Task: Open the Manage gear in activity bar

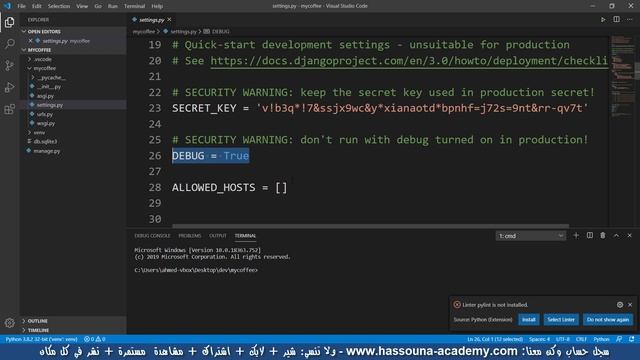Action: [x=9, y=323]
